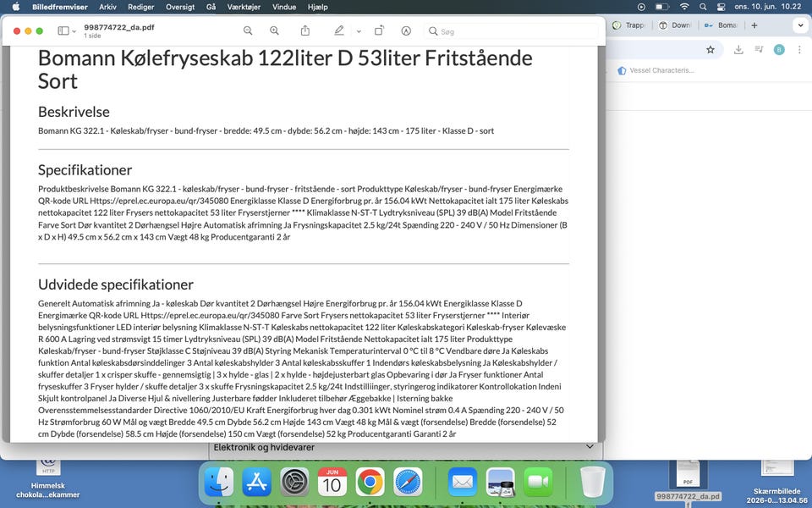
Task: Click the battery status icon
Action: click(x=662, y=7)
